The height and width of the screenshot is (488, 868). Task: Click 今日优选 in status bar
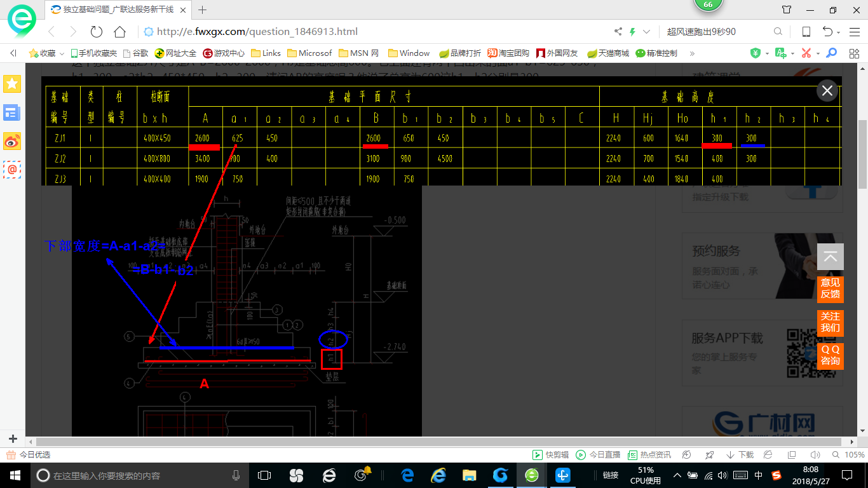point(29,455)
